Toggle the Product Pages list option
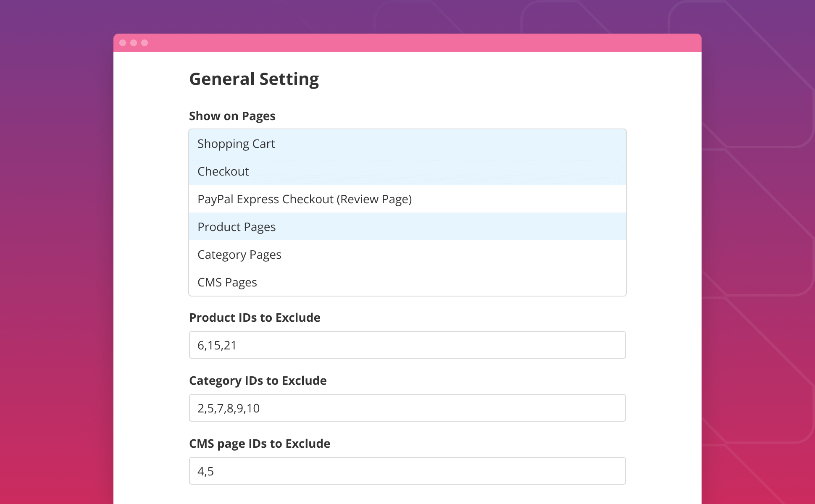Screen dimensions: 815x504 pyautogui.click(x=237, y=227)
